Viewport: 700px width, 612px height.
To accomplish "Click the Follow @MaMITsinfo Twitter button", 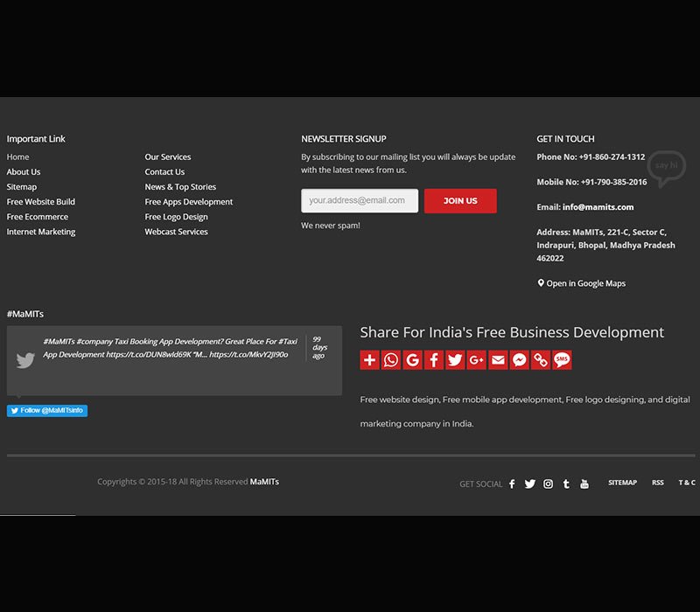I will [47, 411].
